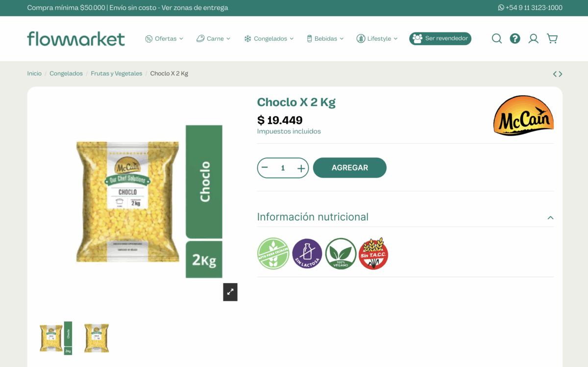
Task: Click the 100% Vegano badge icon
Action: tap(341, 254)
